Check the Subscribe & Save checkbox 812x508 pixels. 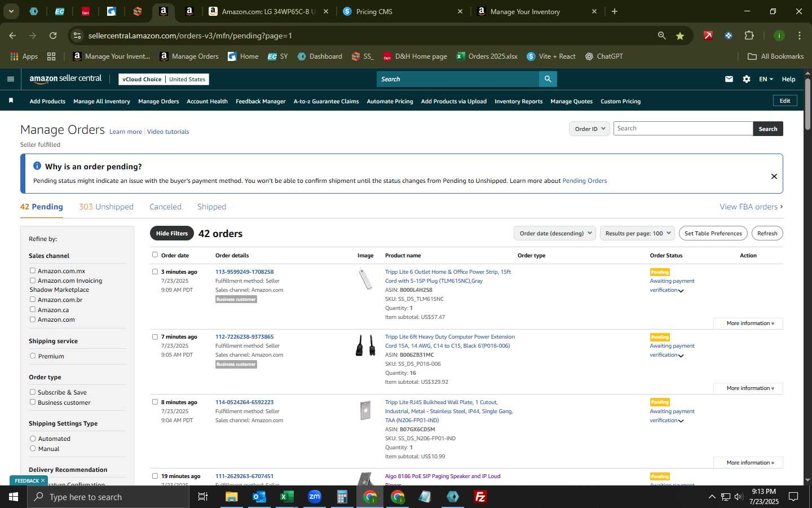[33, 392]
